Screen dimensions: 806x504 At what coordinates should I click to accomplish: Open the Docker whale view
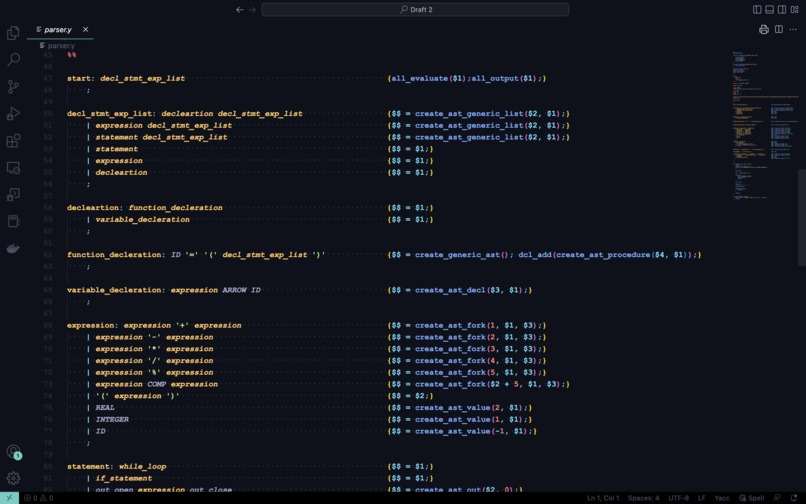coord(13,248)
